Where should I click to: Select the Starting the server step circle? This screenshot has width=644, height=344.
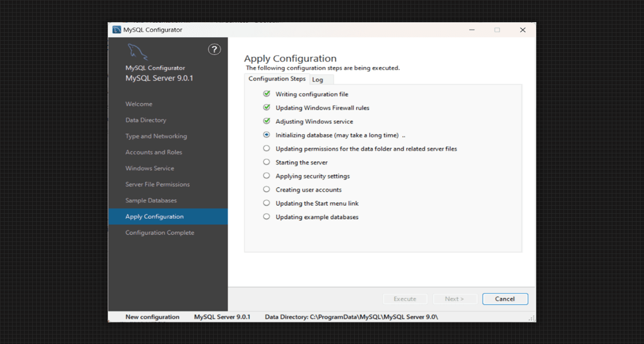pyautogui.click(x=267, y=162)
